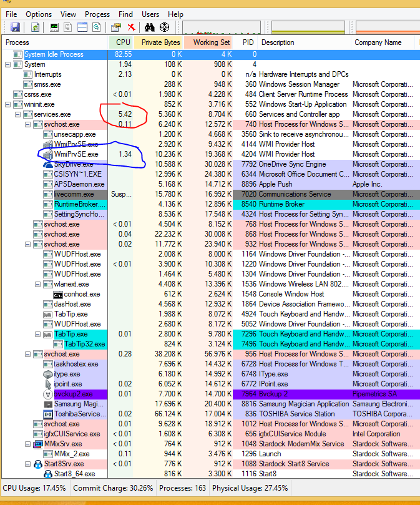Select the bvckup2.exe process icon
The image size is (420, 505).
[x=48, y=394]
